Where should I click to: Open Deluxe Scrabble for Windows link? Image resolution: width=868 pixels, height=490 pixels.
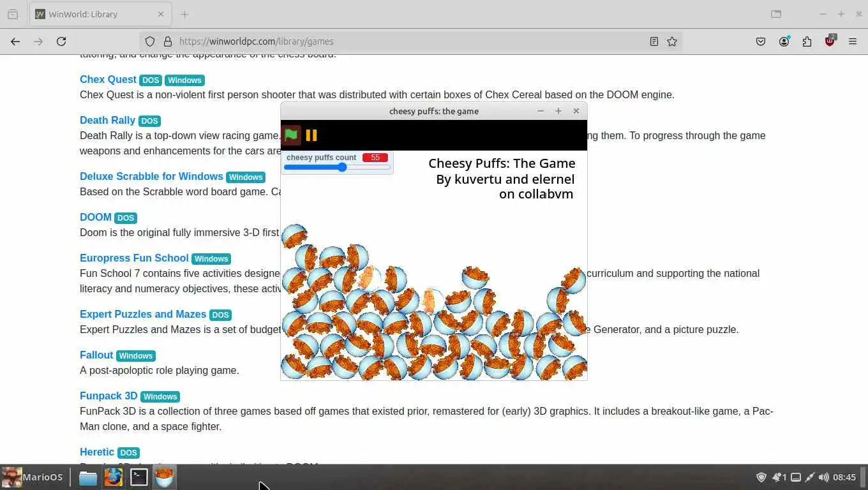tap(151, 176)
